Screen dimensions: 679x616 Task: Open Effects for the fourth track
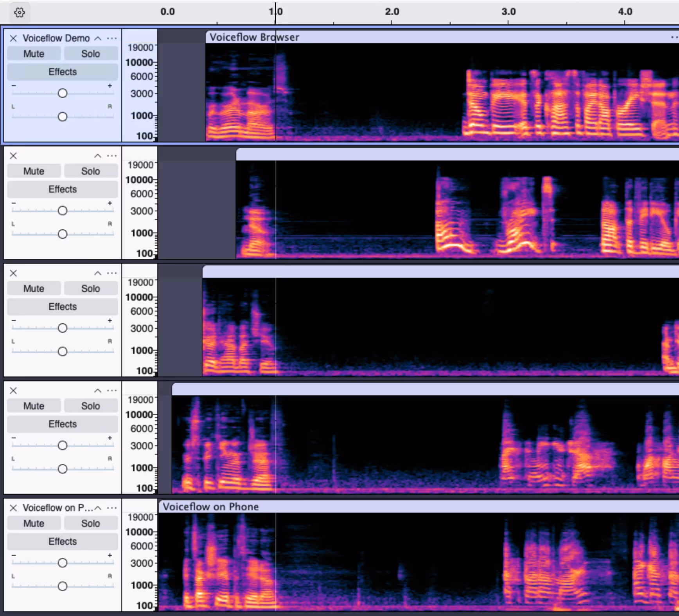(63, 424)
